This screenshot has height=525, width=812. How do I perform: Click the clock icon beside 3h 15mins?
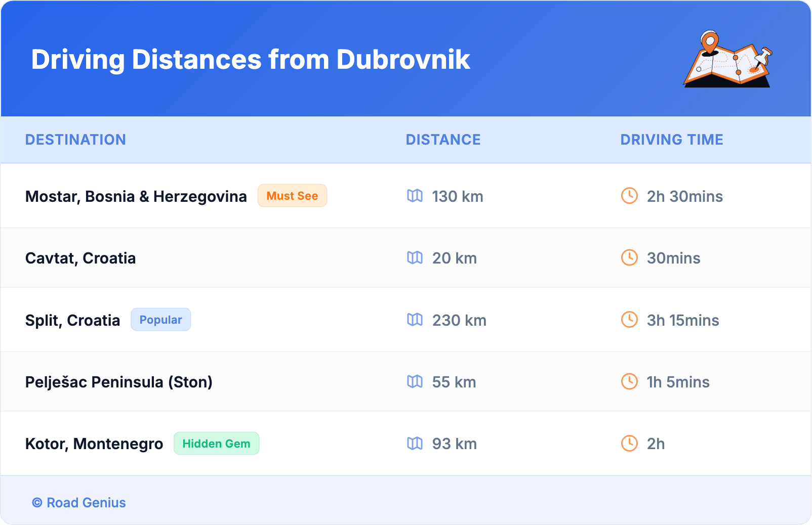[x=629, y=320]
